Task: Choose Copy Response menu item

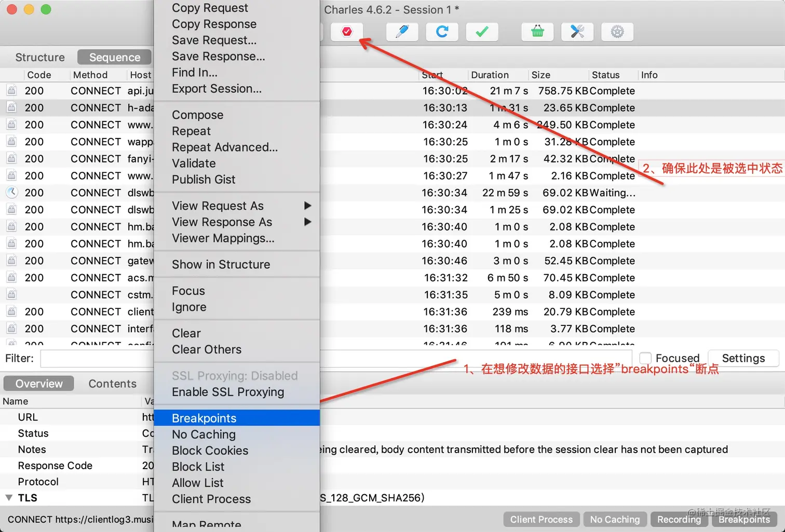Action: coord(237,24)
